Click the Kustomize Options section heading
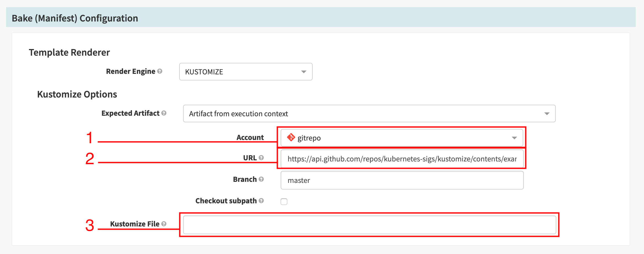 coord(77,94)
